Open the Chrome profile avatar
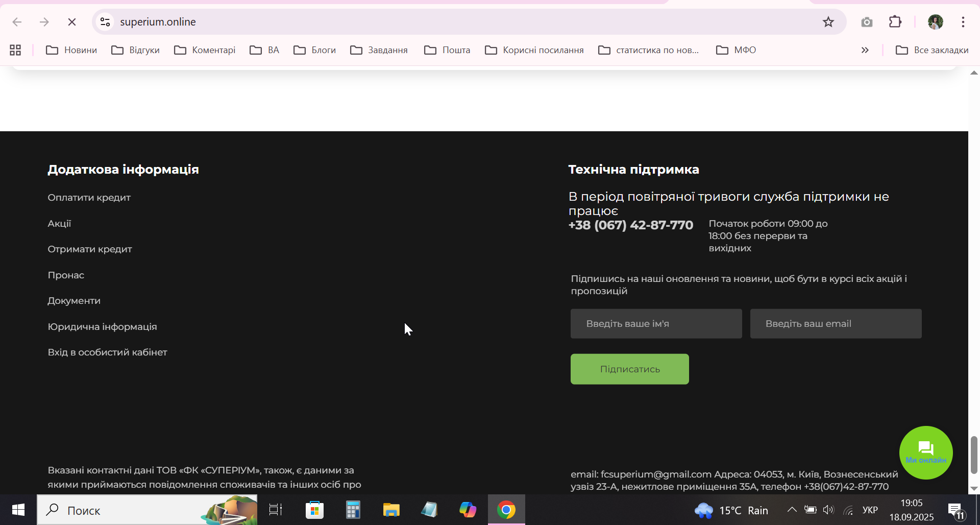The height and width of the screenshot is (525, 980). pos(935,22)
